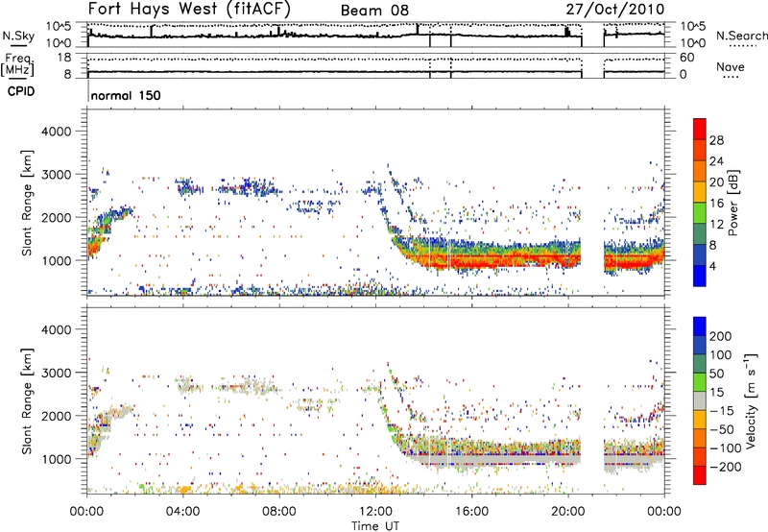Click the Velocity colorbar value '200'
This screenshot has height=532, width=768.
click(x=721, y=336)
